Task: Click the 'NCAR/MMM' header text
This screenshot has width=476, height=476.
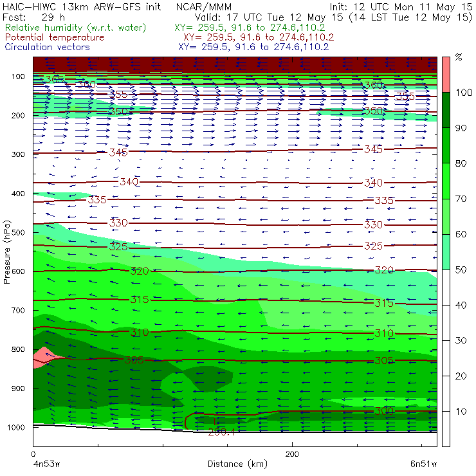Action: pos(204,7)
